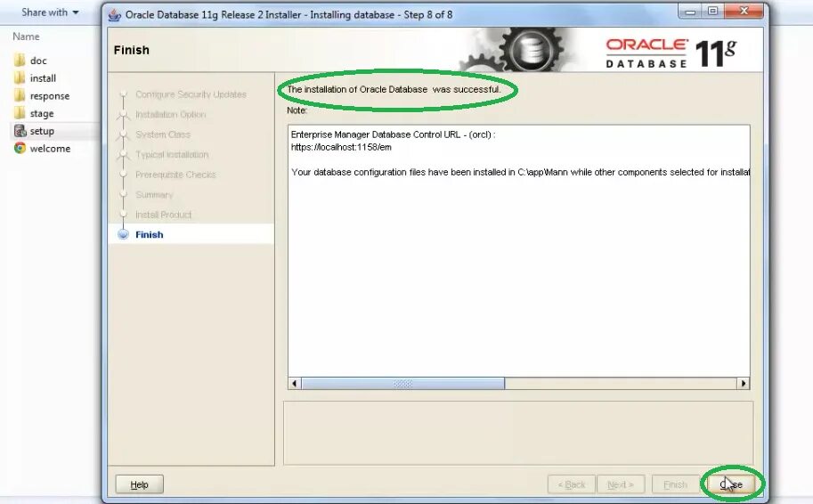The height and width of the screenshot is (504, 813).
Task: Click the https://localhost:1158/em URL text
Action: coord(341,147)
